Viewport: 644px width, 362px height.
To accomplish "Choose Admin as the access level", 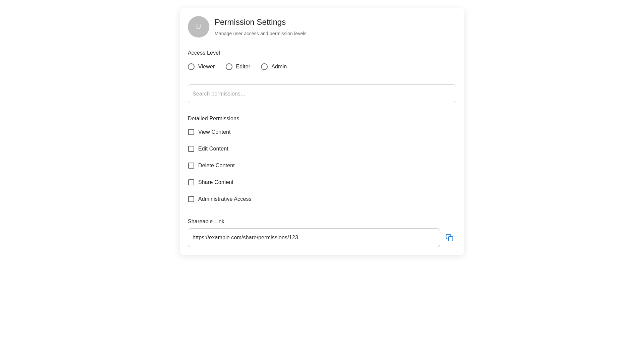I will 264,66.
